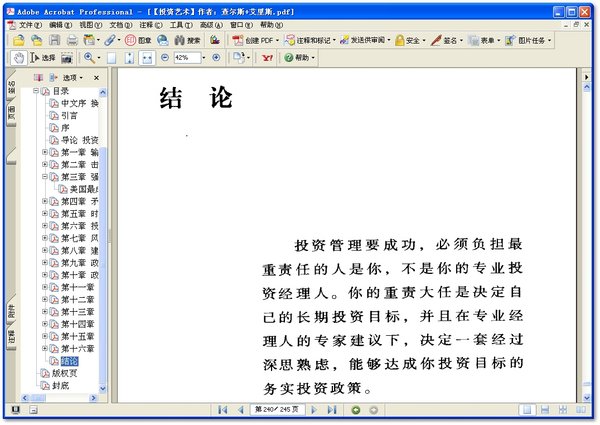Choose the 选择 text select tool
The image size is (600, 425).
[43, 58]
